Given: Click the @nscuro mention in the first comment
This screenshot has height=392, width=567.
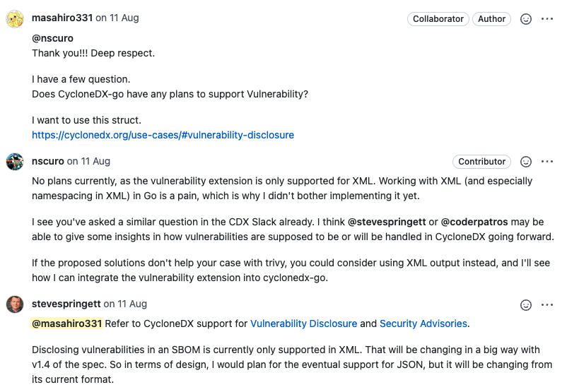Looking at the screenshot, I should tap(52, 38).
